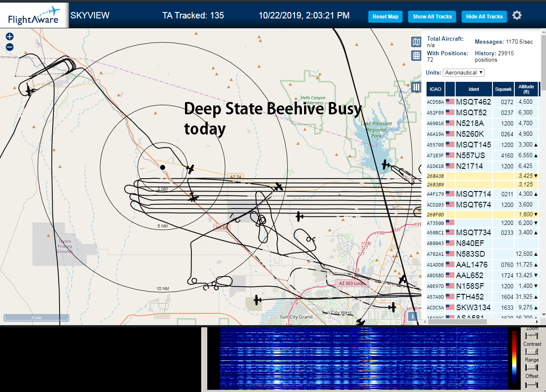This screenshot has height=392, width=546.
Task: Click the spectrogram color scale bar
Action: click(514, 356)
